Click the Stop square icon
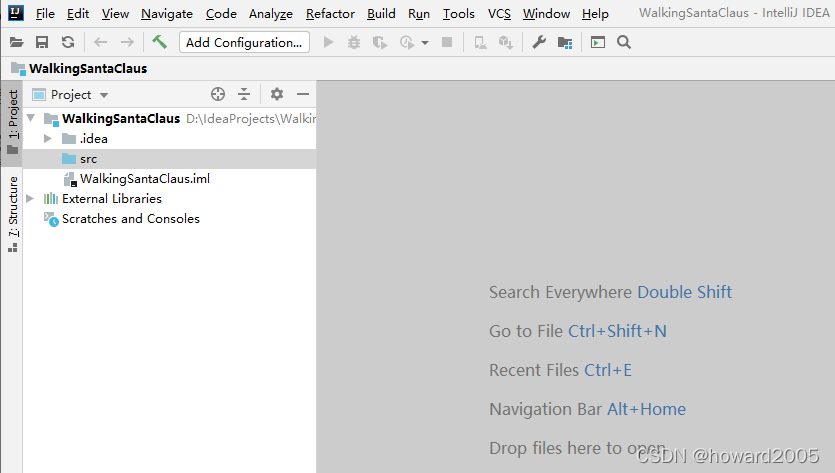Viewport: 835px width, 473px height. pyautogui.click(x=447, y=42)
